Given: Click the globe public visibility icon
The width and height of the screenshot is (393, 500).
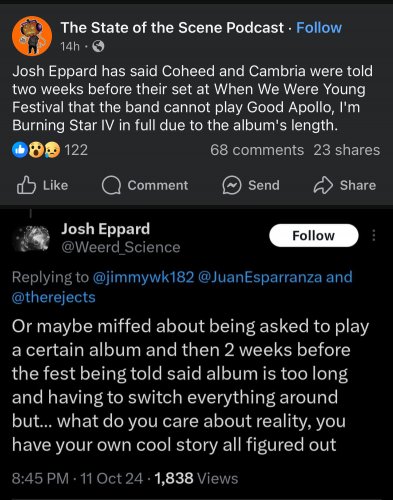Looking at the screenshot, I should click(98, 46).
